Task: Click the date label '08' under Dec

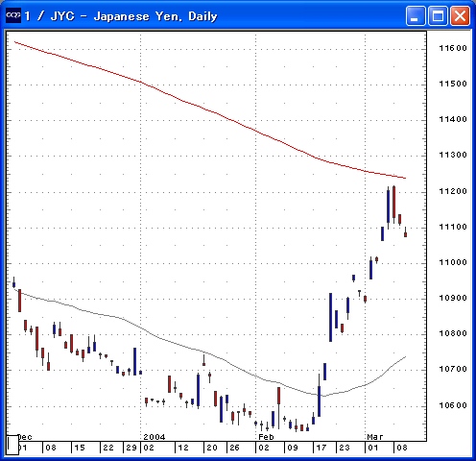Action: (x=51, y=448)
